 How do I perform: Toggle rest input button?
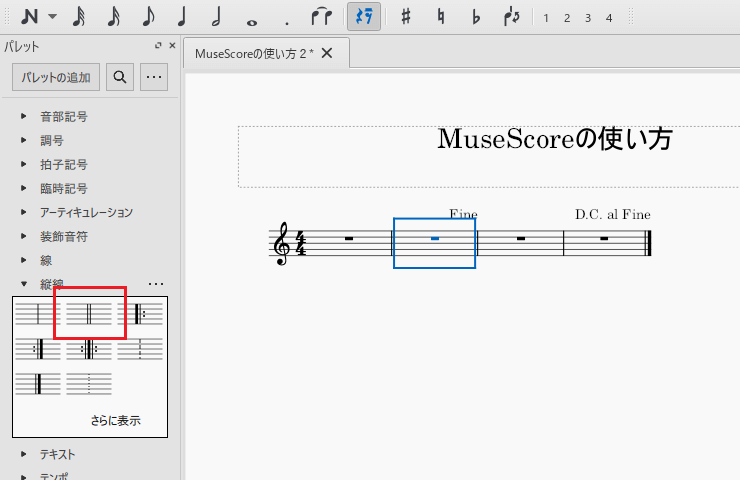tap(364, 17)
